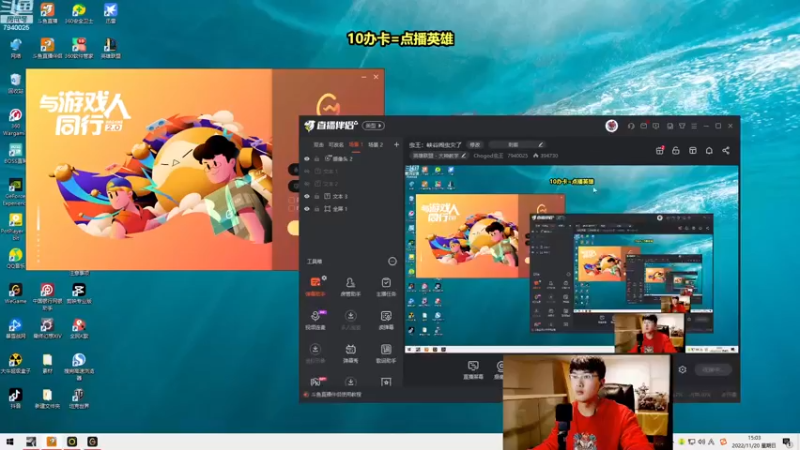
Task: Open the gift box icon with red badge
Action: 660,151
